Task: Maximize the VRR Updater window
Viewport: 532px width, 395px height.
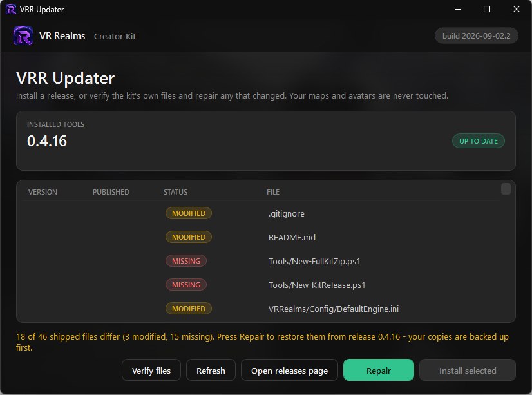Action: (486, 9)
